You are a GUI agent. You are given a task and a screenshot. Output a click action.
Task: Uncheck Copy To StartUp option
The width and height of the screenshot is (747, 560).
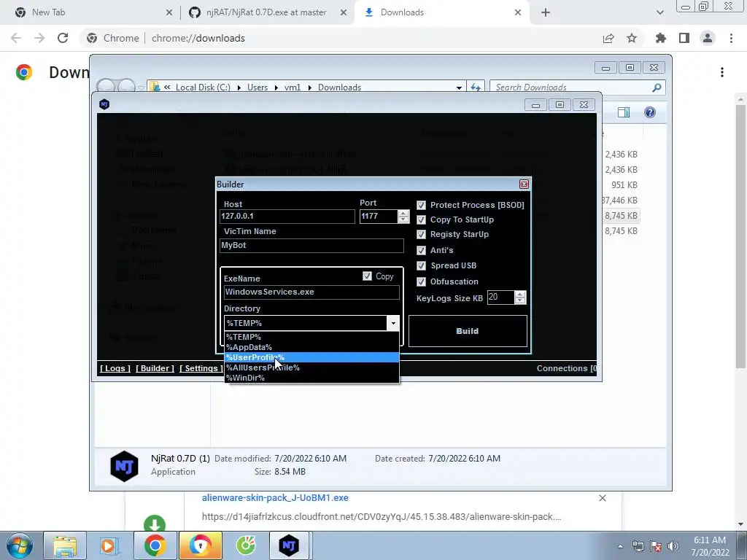[x=421, y=220]
